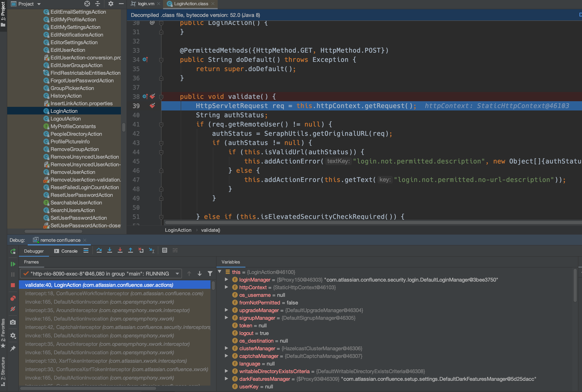Click the Project tree vertical scrollbar
582x392 pixels.
tap(124, 127)
